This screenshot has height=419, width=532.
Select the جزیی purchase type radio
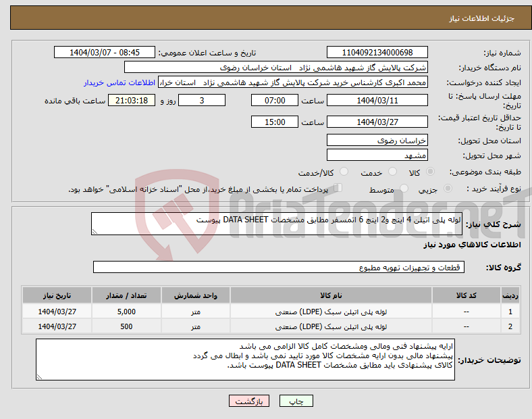[x=448, y=188]
